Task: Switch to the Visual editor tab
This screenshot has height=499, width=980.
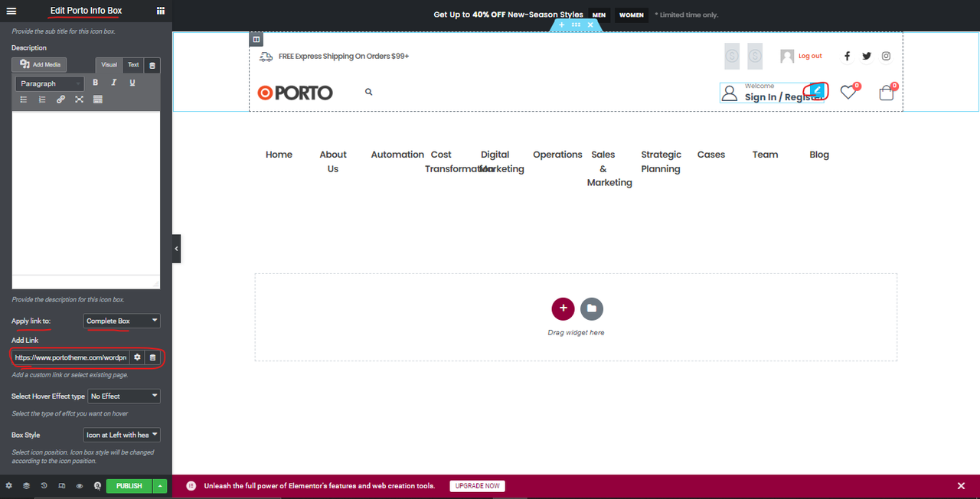Action: tap(109, 65)
